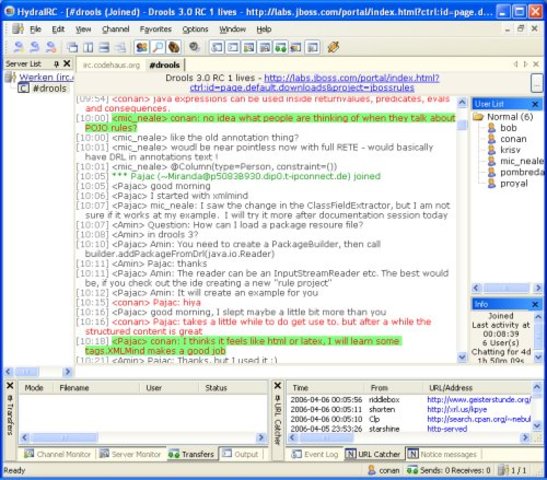Select user mic_neale in User List
Image resolution: width=547 pixels, height=480 pixels.
click(x=521, y=161)
